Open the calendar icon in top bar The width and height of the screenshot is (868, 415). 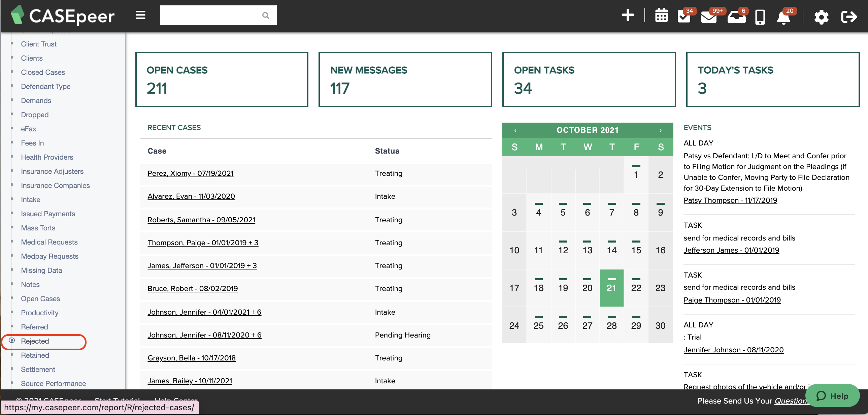(661, 16)
